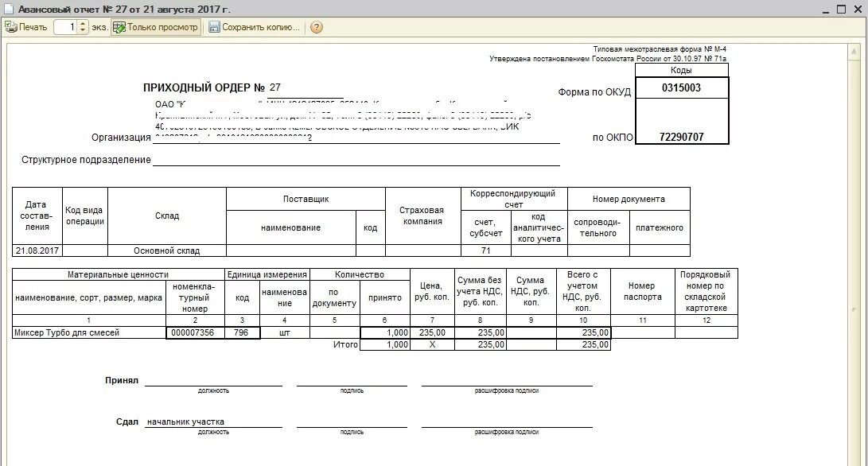Select Страховая компания column header

[x=422, y=216]
